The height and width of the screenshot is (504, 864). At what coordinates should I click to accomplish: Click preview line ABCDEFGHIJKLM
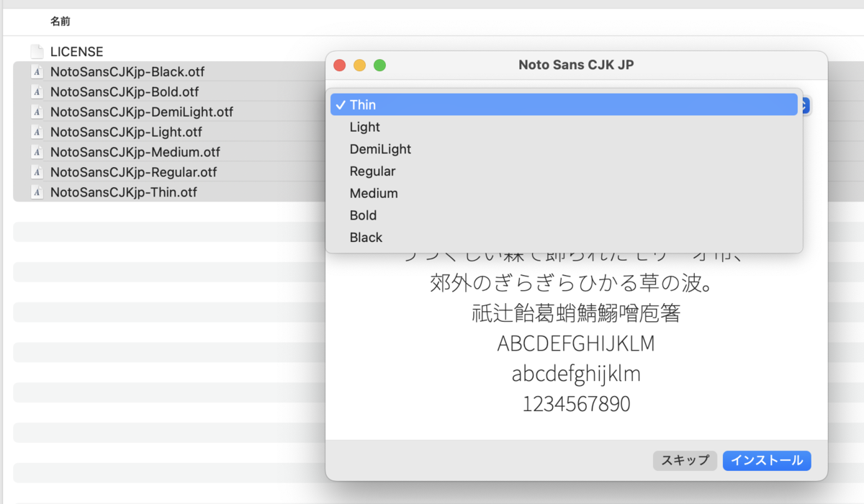(x=576, y=343)
